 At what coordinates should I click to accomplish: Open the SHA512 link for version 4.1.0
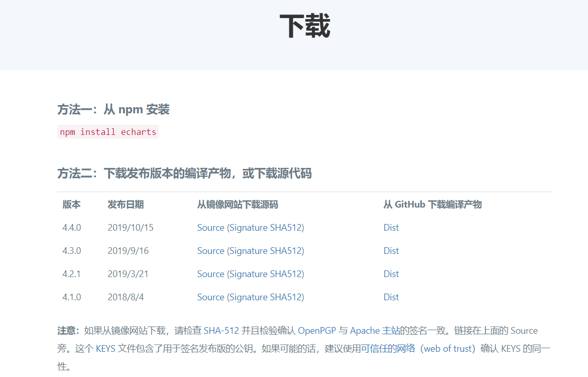pos(286,297)
